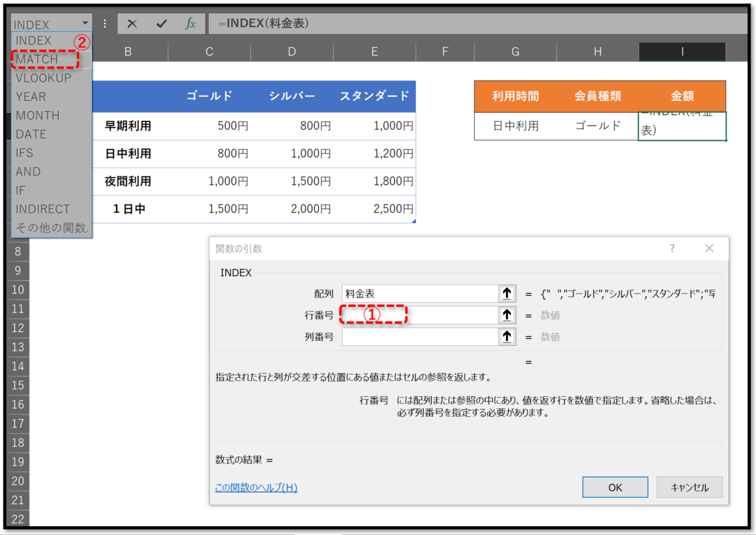Image resolution: width=756 pixels, height=535 pixels.
Task: Collapse dialog for 列番号 range selection
Action: [x=507, y=337]
